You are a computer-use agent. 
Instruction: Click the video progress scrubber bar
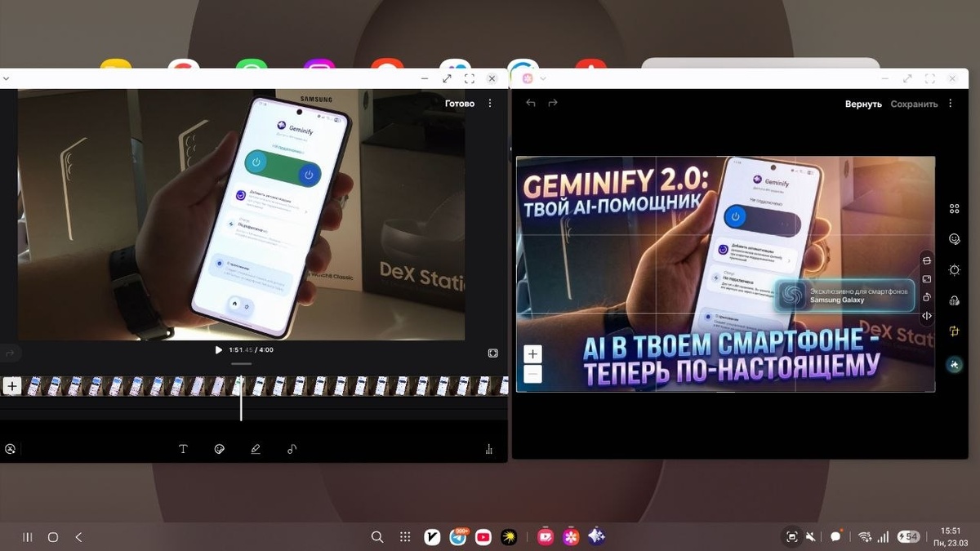[241, 362]
